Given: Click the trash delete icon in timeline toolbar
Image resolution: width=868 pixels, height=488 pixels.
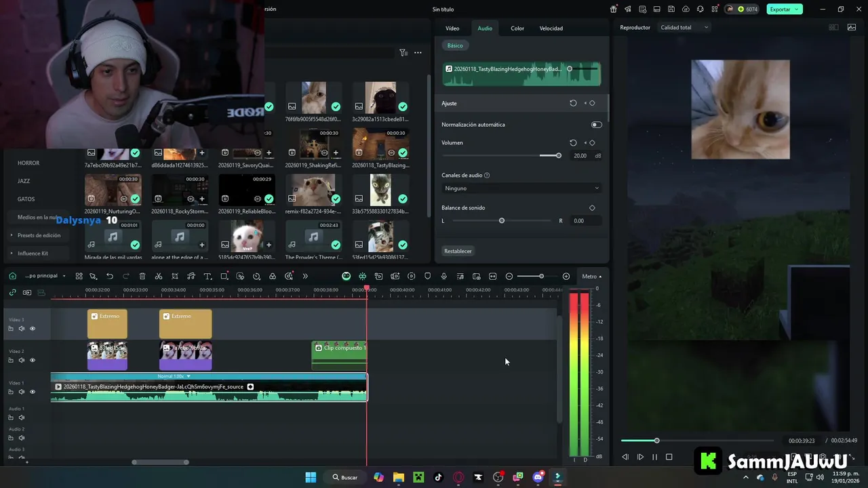Looking at the screenshot, I should pyautogui.click(x=142, y=276).
